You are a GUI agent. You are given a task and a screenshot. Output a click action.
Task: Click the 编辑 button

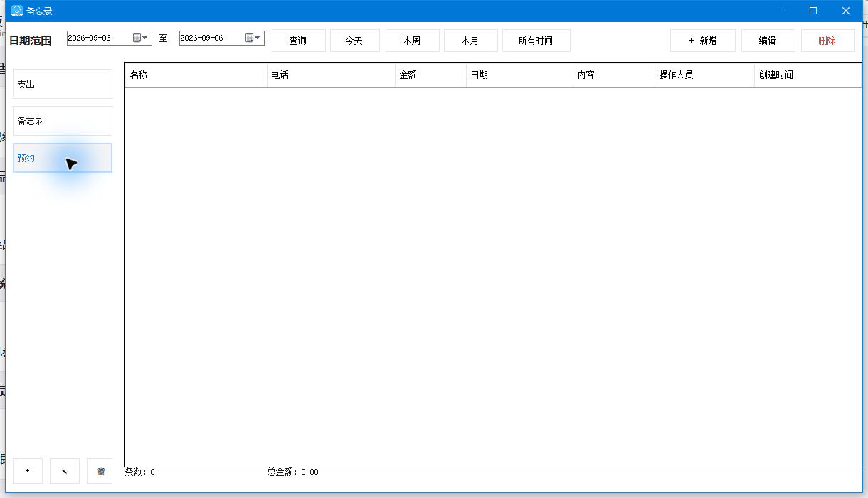pyautogui.click(x=768, y=41)
